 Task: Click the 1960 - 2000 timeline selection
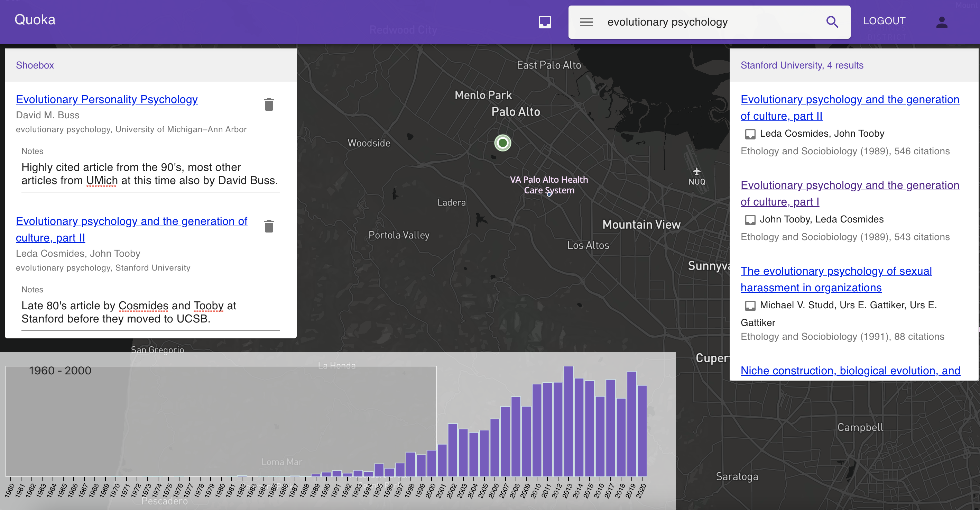pyautogui.click(x=221, y=421)
